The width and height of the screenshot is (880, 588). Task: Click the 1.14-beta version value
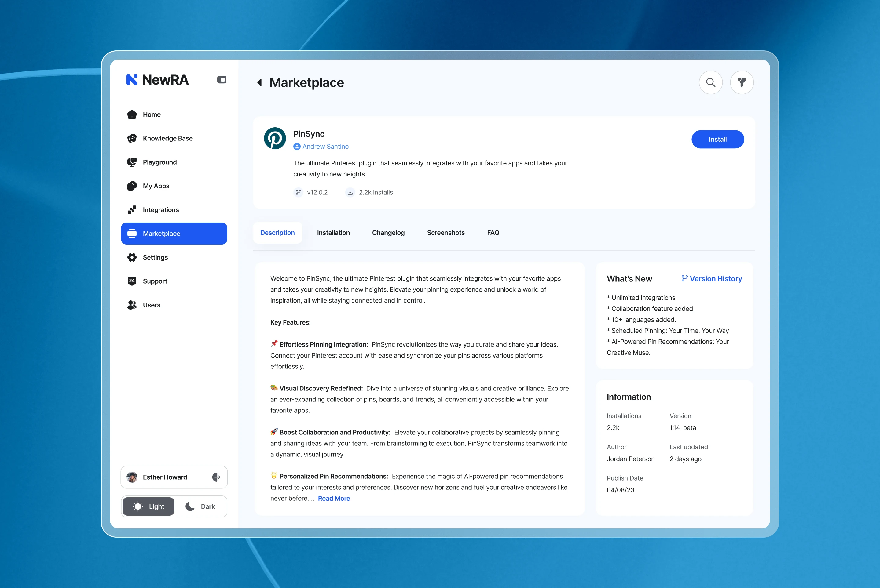683,428
